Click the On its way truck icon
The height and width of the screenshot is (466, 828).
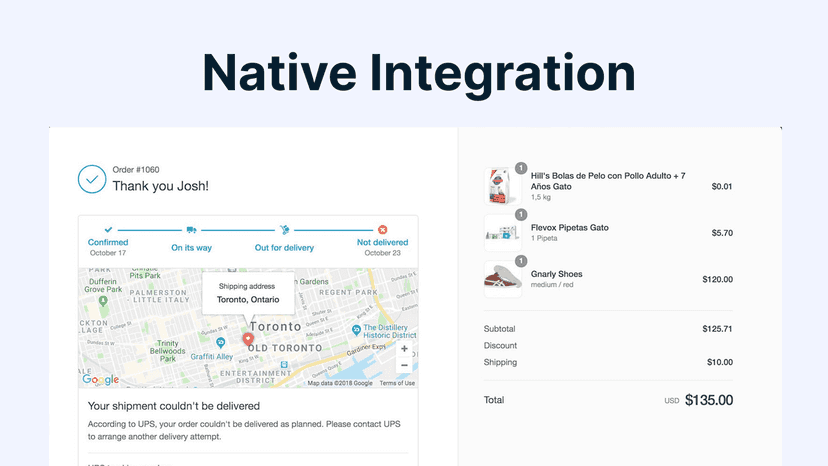coord(191,230)
